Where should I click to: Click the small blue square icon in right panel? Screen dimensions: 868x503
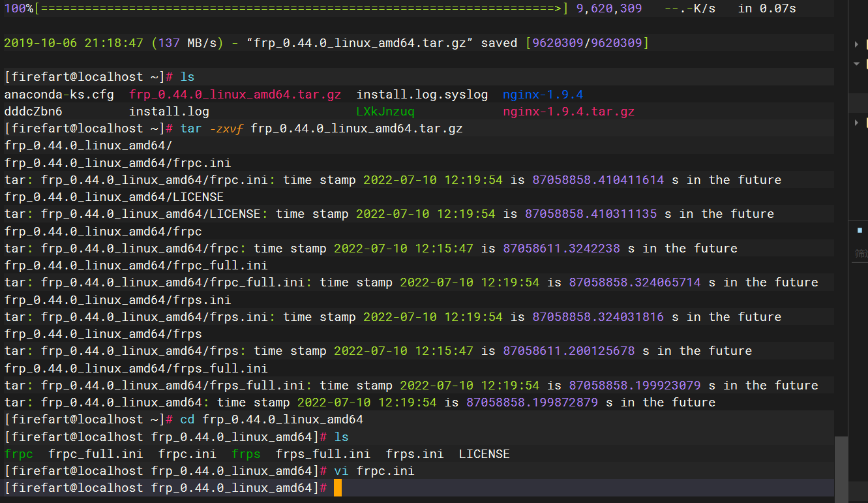coord(860,230)
